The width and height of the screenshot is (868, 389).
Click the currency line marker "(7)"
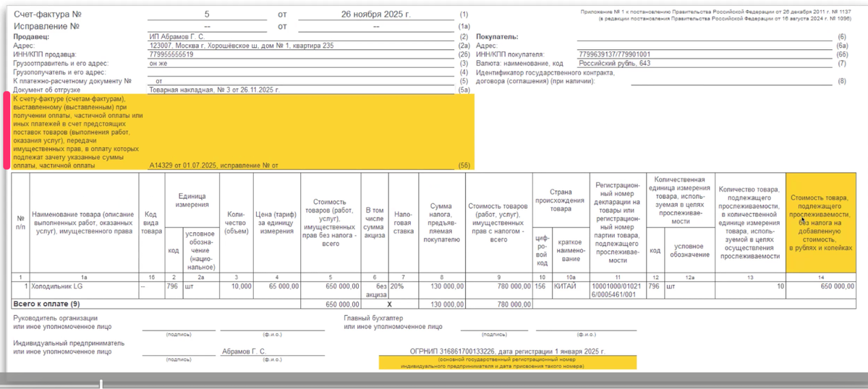click(x=841, y=63)
